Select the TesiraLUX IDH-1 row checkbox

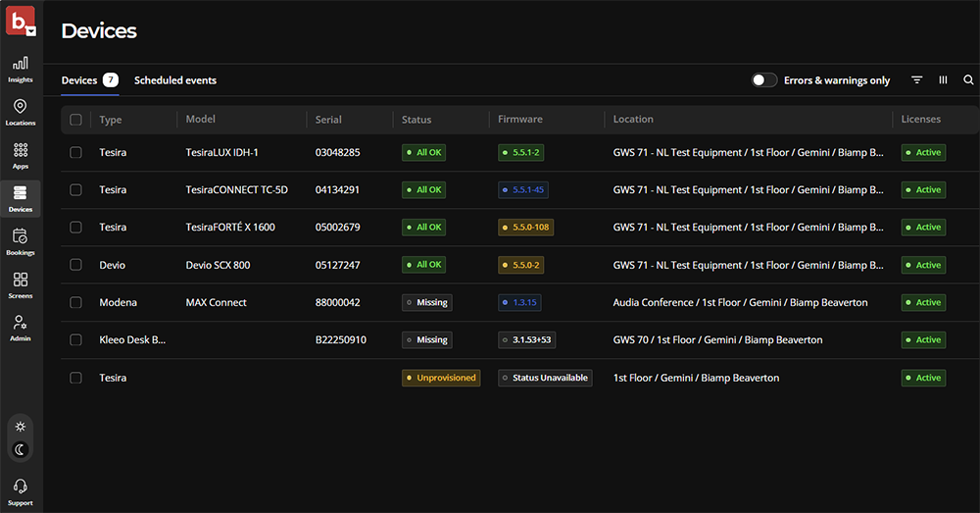[75, 152]
